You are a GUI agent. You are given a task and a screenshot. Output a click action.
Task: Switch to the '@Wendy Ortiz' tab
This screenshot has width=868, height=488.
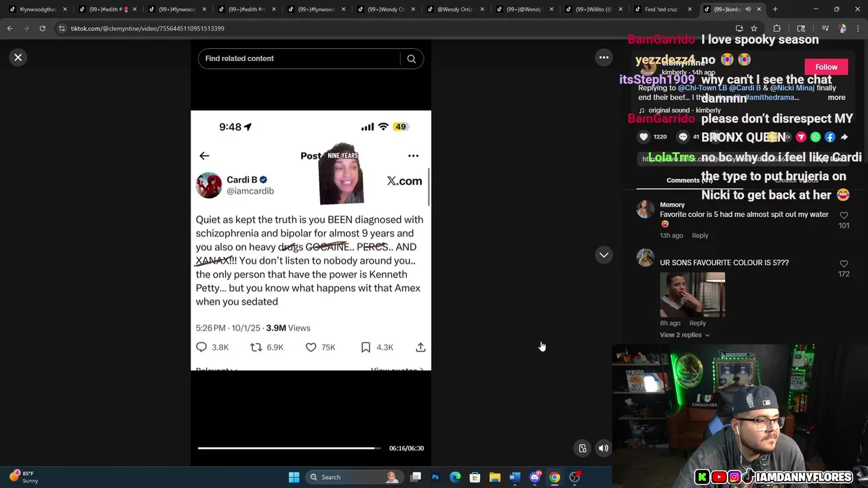[x=456, y=9]
